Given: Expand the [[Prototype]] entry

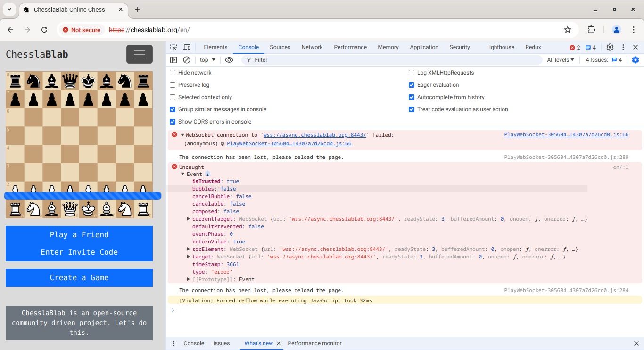Looking at the screenshot, I should [x=189, y=279].
